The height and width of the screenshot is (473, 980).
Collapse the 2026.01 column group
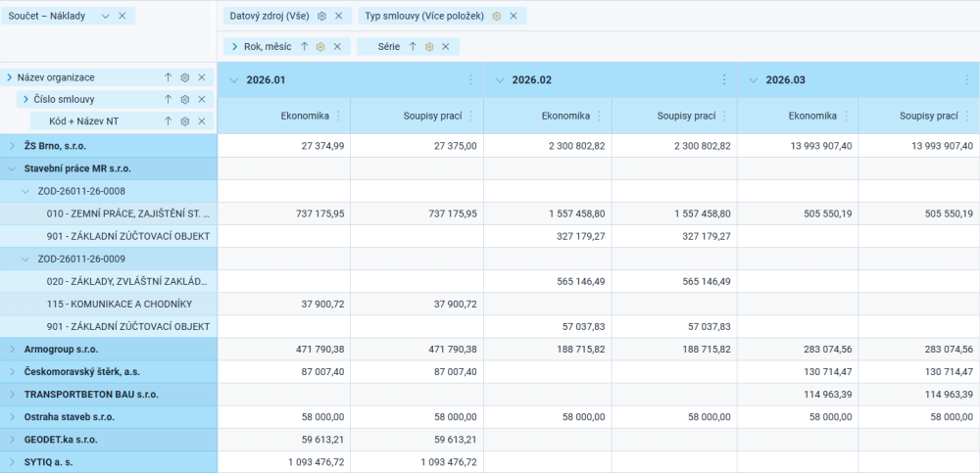tap(234, 80)
